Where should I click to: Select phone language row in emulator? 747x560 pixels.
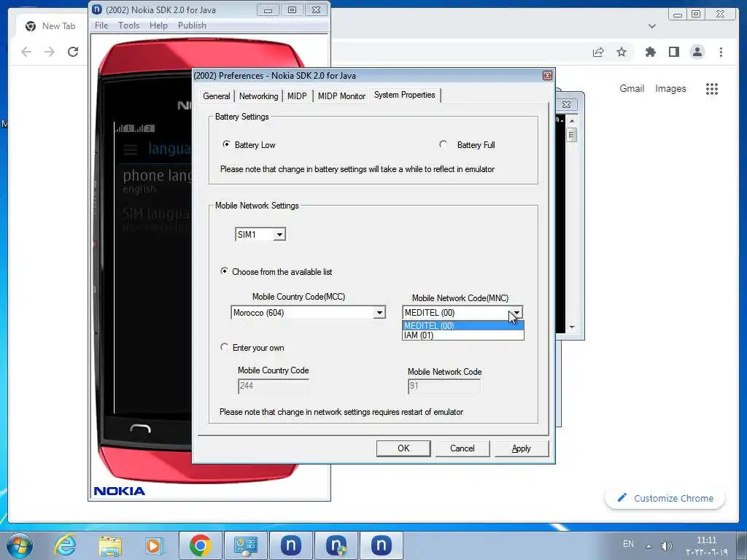tap(153, 181)
